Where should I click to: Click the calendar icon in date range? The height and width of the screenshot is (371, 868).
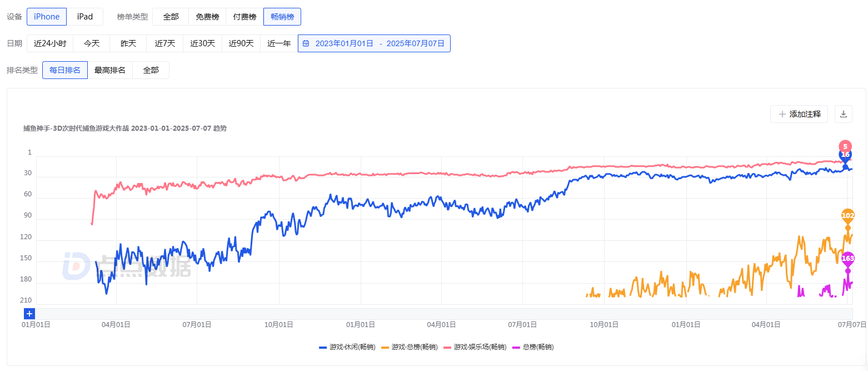pyautogui.click(x=306, y=43)
